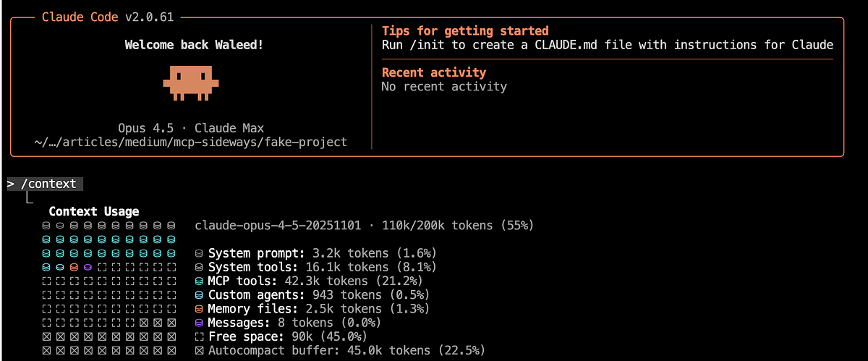Screen dimensions: 868x361
Task: Click the Context Usage heading
Action: (x=94, y=212)
